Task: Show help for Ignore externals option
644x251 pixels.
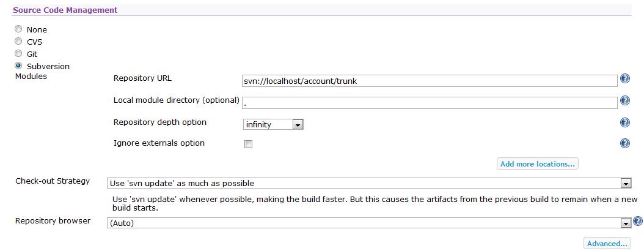Action: pyautogui.click(x=624, y=143)
